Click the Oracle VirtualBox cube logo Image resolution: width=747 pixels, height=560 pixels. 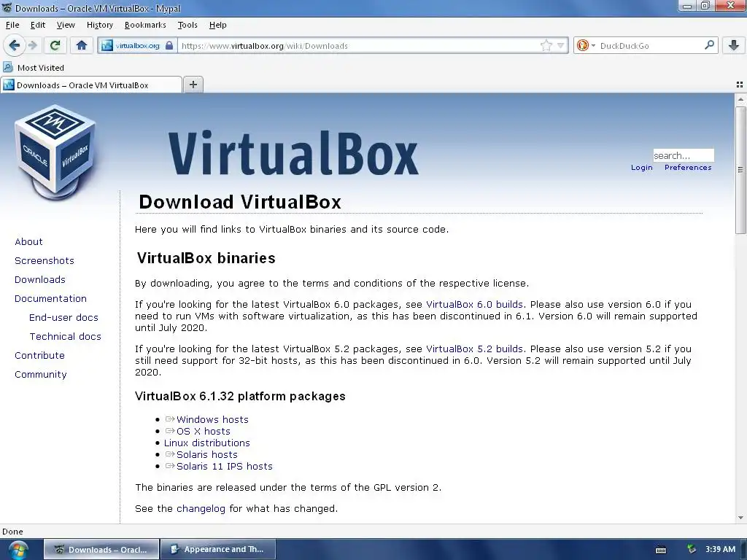click(x=55, y=152)
